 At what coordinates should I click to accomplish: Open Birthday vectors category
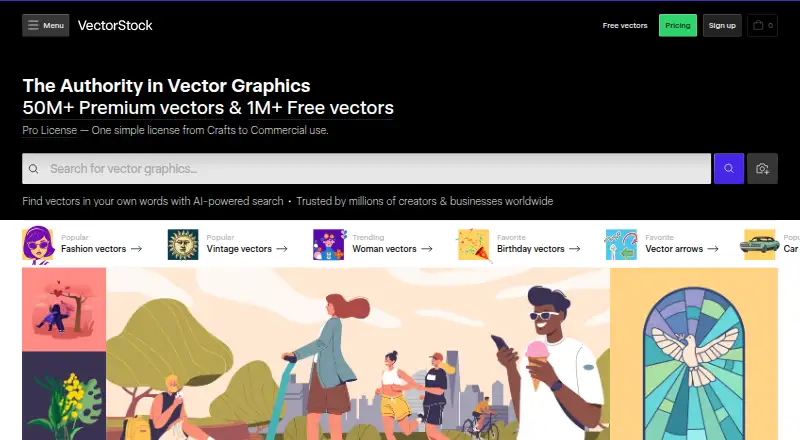coord(531,249)
